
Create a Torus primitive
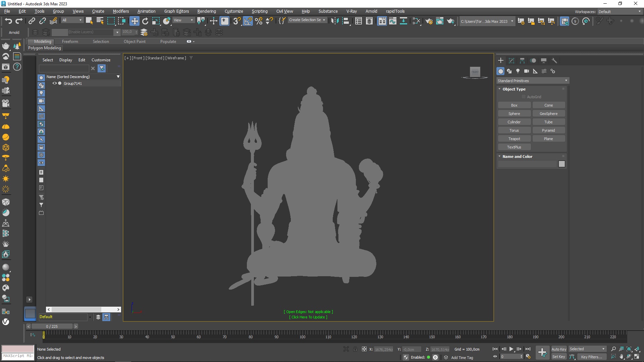(514, 130)
